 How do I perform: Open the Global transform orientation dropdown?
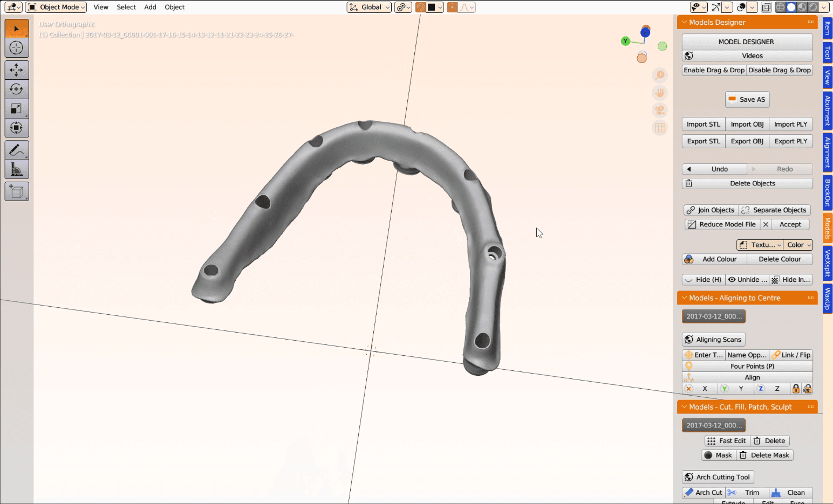(369, 7)
